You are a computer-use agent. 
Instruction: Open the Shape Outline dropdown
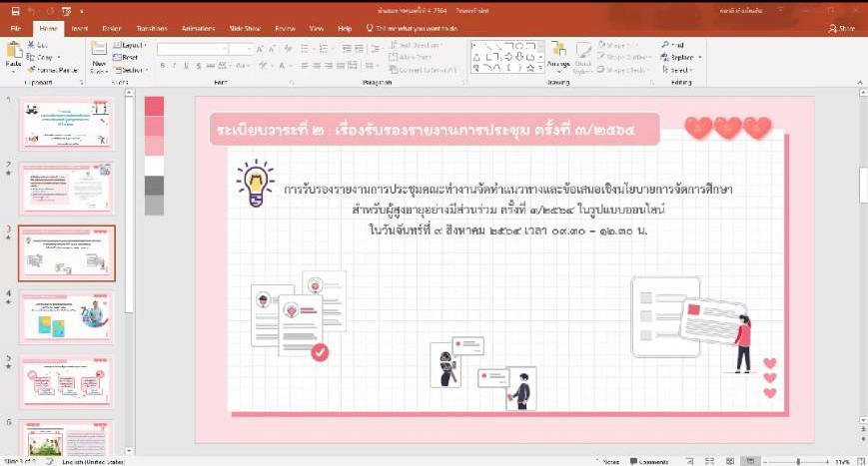click(x=624, y=58)
